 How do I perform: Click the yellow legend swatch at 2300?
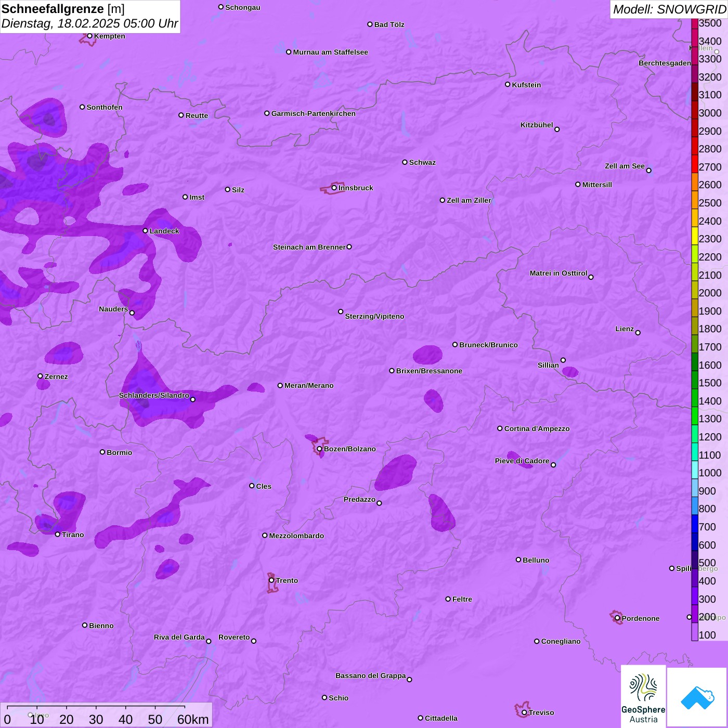(695, 236)
